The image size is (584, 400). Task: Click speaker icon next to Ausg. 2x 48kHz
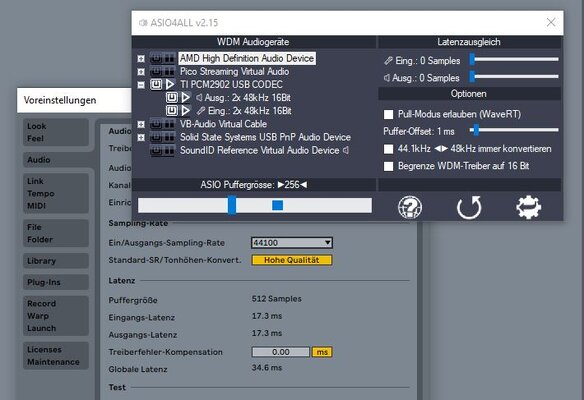tap(199, 98)
